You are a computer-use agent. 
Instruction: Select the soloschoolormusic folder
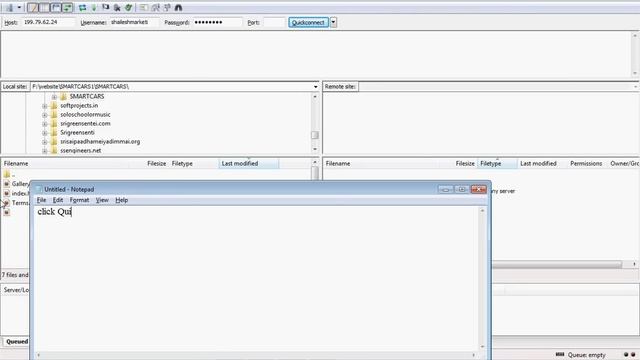[85, 114]
